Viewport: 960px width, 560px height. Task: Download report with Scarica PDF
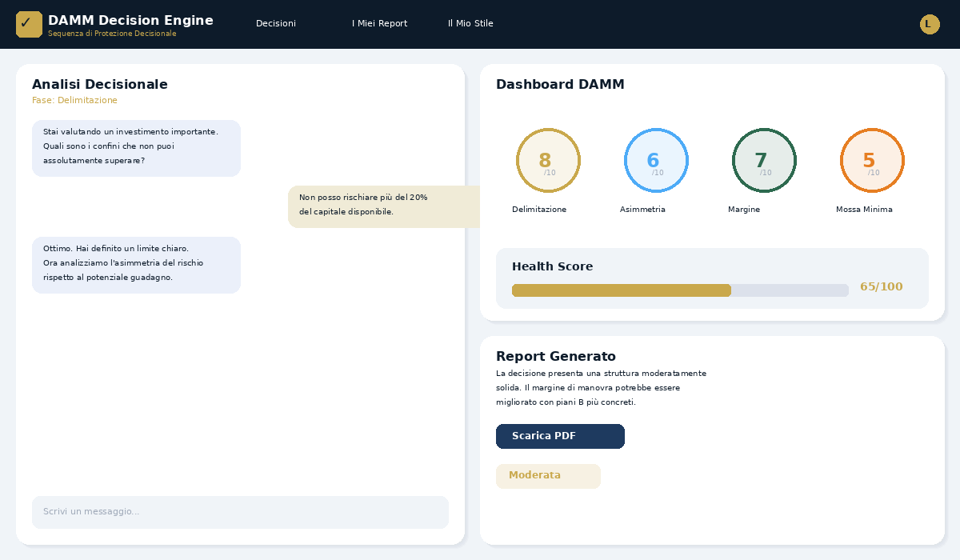[x=560, y=436]
